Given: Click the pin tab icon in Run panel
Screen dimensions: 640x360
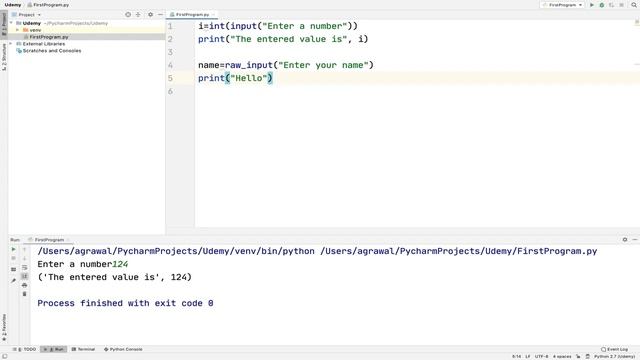Looking at the screenshot, I should click(13, 280).
